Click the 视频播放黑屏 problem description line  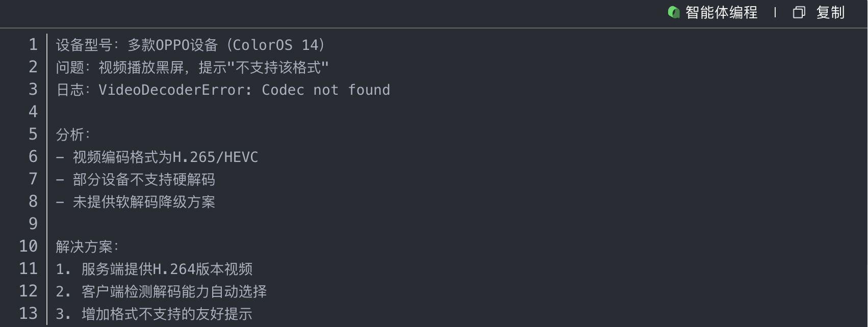(192, 67)
